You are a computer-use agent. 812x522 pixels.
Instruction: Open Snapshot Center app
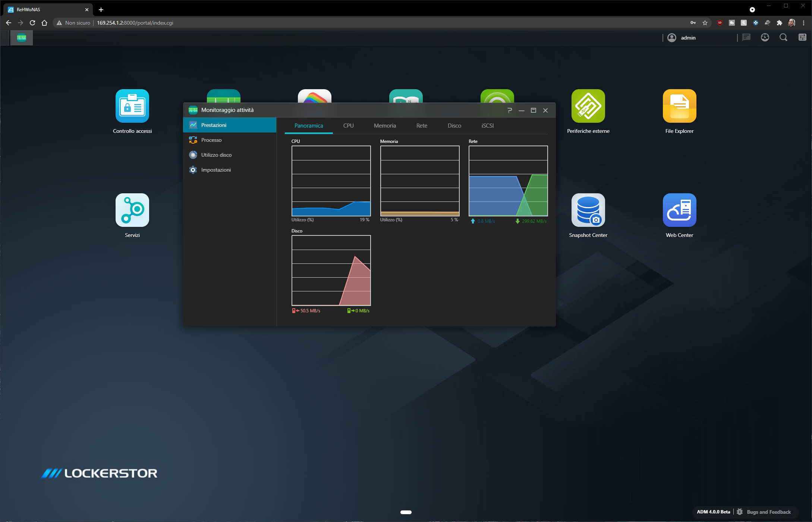pyautogui.click(x=588, y=210)
